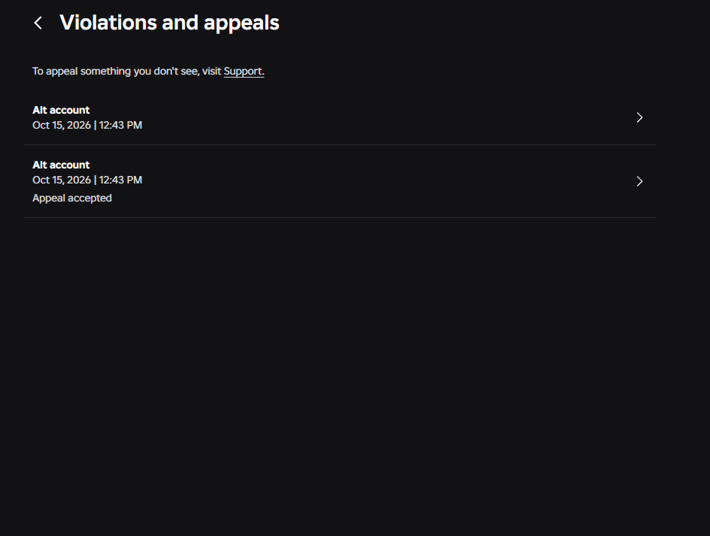Click the 12:43 PM time above Appeal accepted

[x=120, y=180]
